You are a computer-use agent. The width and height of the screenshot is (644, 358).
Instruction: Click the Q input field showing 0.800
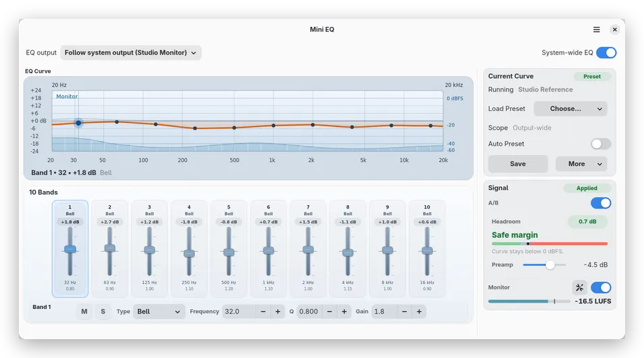click(x=309, y=312)
